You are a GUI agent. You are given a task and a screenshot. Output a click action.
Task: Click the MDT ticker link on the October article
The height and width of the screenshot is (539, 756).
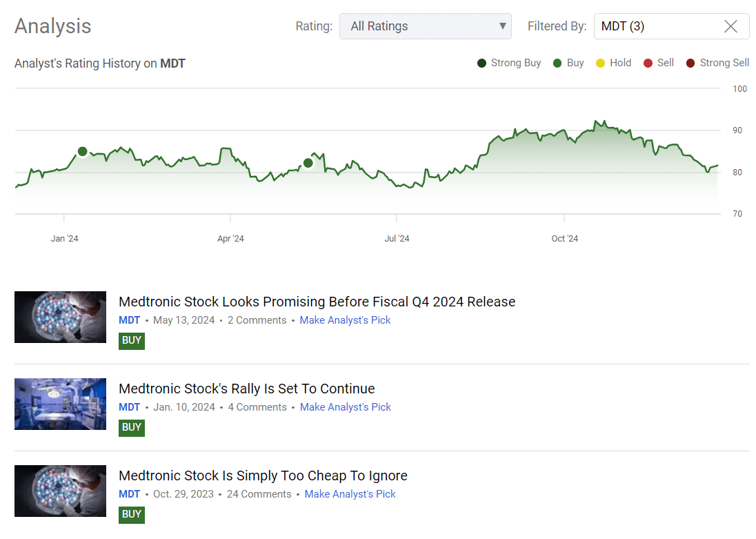129,494
